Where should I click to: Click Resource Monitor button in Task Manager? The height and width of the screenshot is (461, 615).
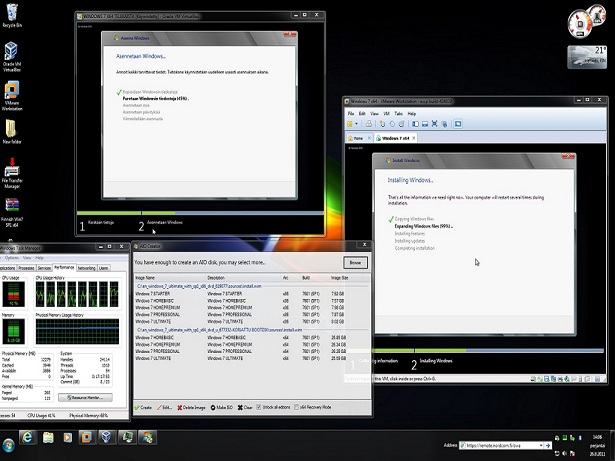[x=85, y=397]
